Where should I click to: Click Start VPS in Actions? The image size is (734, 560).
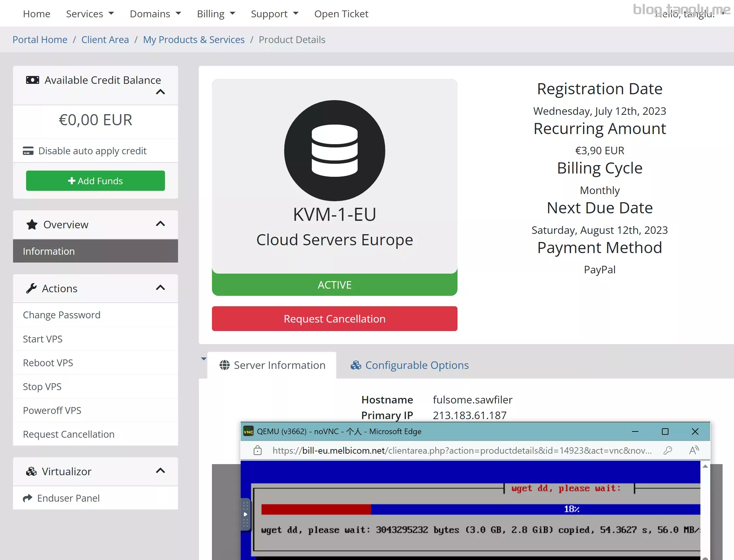95,339
